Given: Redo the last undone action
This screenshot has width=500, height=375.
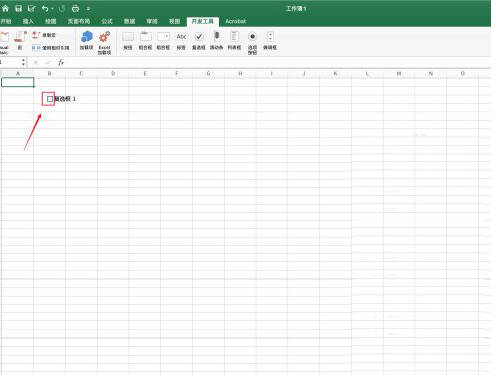Looking at the screenshot, I should tap(62, 9).
